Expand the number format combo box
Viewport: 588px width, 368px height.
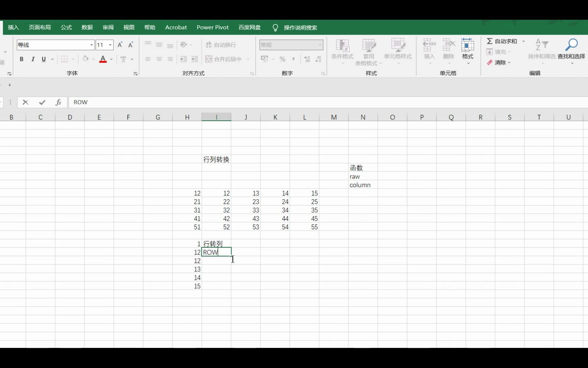tap(319, 45)
